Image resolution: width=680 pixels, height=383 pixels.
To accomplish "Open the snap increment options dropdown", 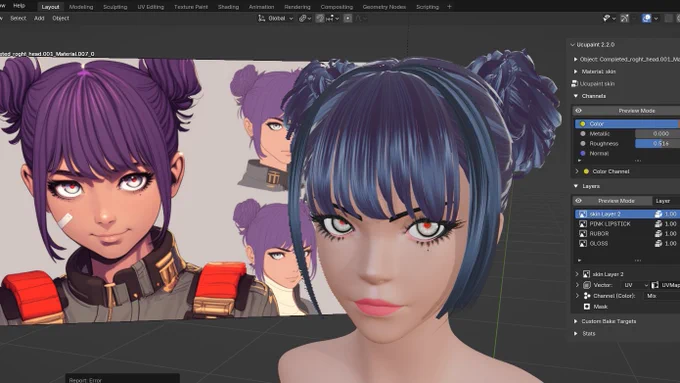I will (333, 18).
